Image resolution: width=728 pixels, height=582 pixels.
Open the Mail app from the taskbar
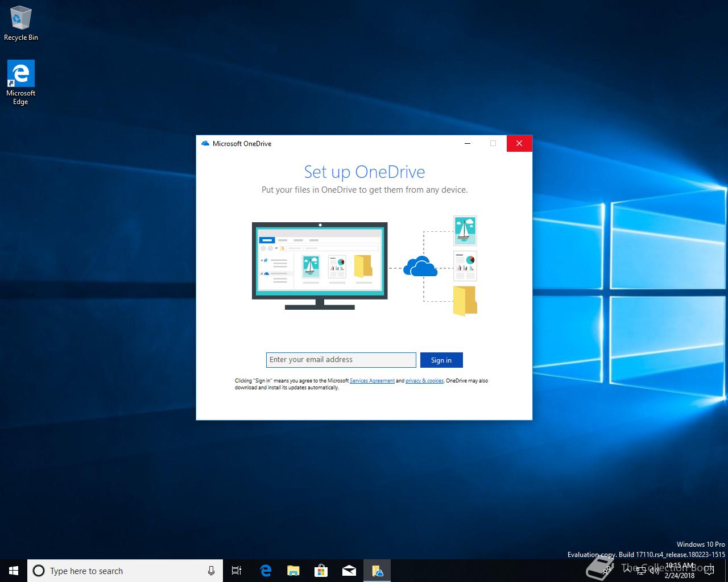click(349, 571)
